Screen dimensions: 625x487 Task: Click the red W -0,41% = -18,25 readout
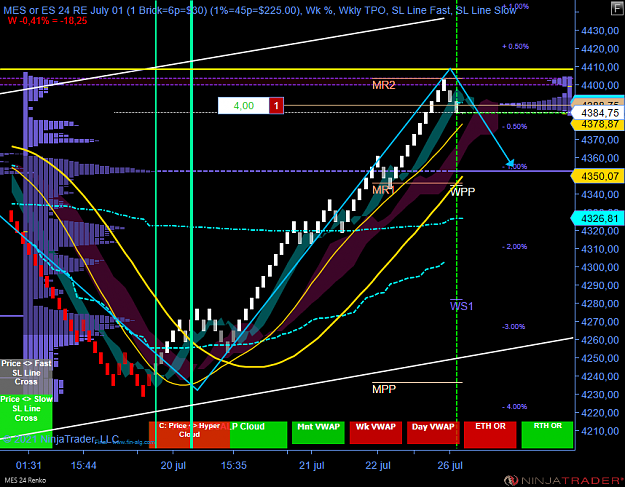coord(47,21)
